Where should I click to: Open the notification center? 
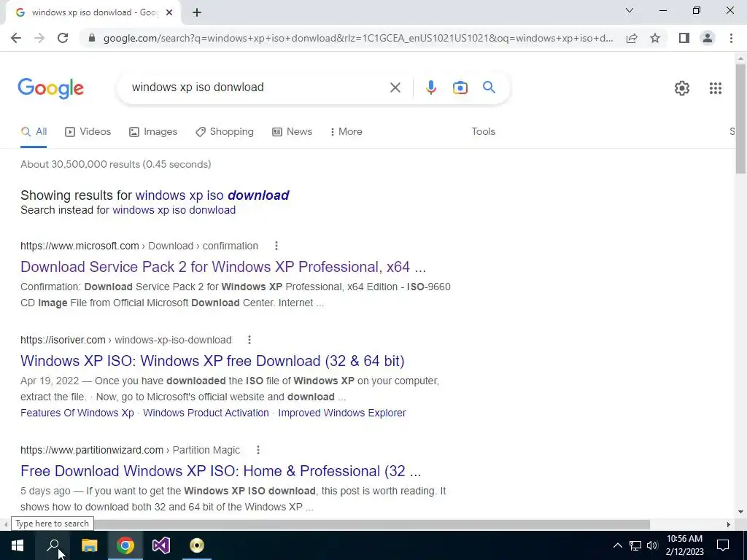723,545
